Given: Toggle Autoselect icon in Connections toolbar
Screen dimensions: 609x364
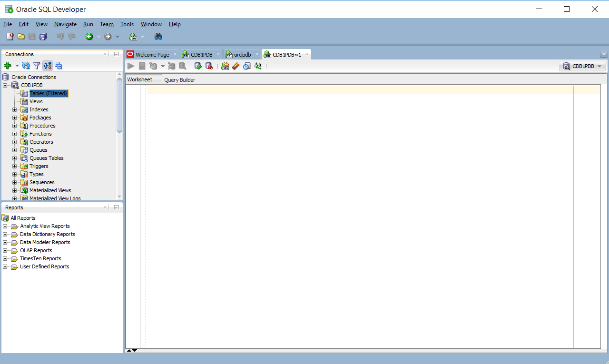Looking at the screenshot, I should point(48,66).
